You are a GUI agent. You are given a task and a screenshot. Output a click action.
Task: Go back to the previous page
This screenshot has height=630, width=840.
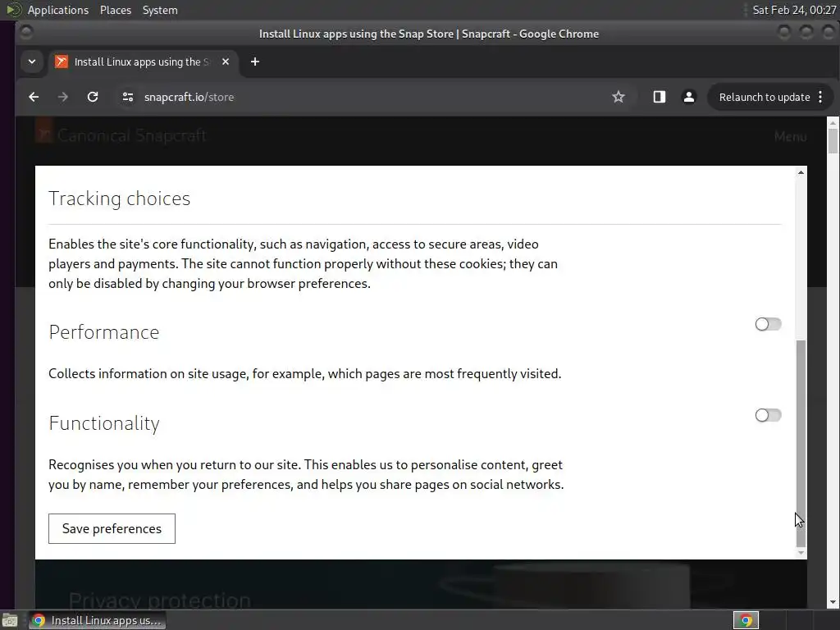(x=34, y=97)
